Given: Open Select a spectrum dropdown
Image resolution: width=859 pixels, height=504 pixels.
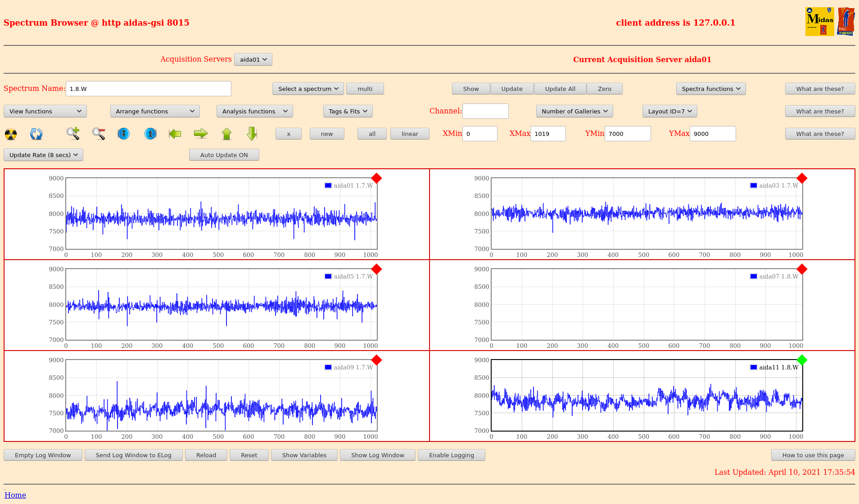Looking at the screenshot, I should coord(308,89).
